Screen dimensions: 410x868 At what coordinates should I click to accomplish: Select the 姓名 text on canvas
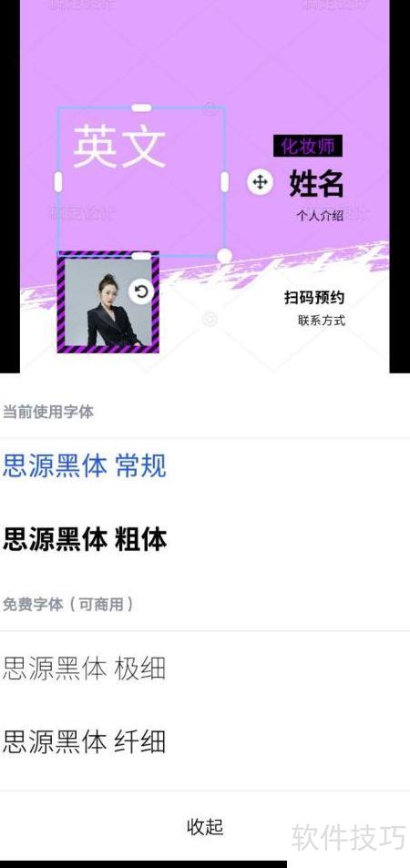click(x=316, y=183)
